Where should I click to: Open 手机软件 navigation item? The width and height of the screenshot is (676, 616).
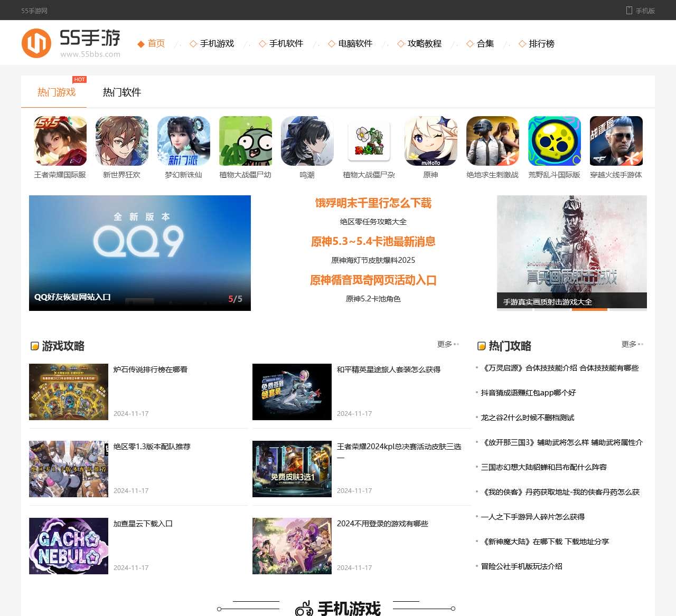[x=286, y=43]
